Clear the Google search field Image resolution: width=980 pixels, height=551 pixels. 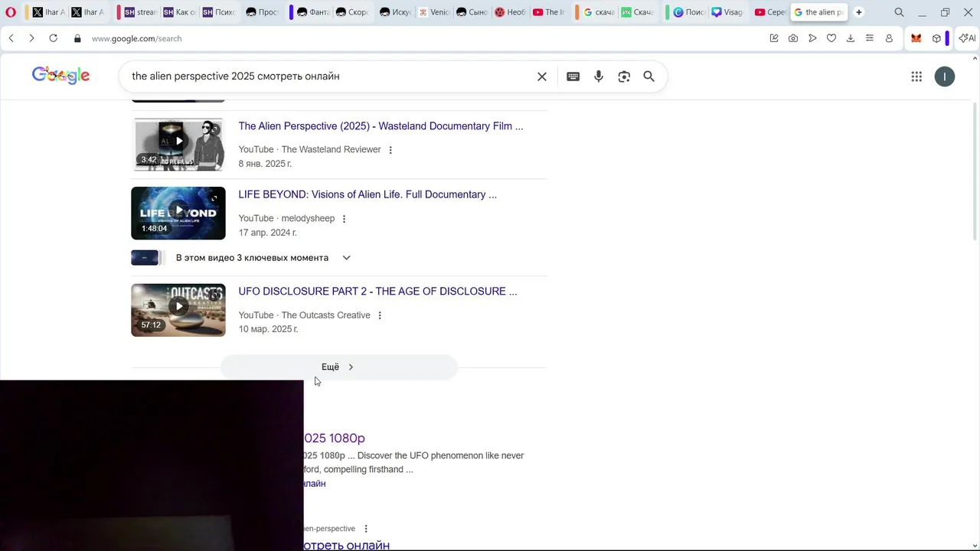click(542, 77)
